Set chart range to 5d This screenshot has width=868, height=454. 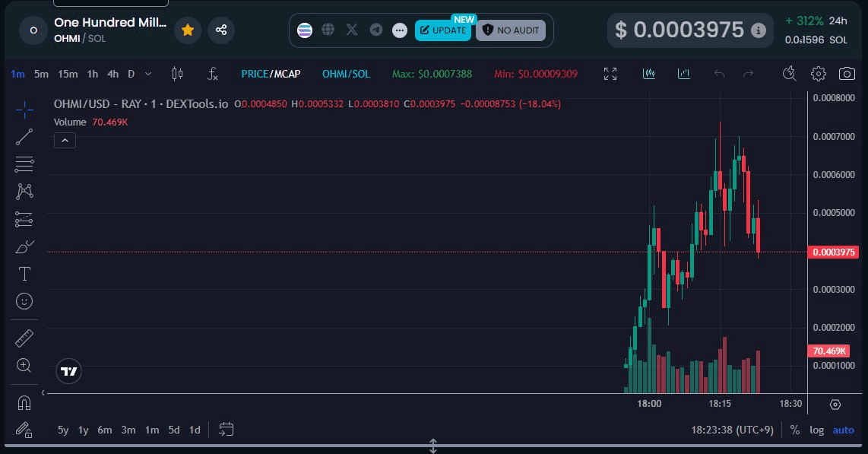tap(174, 430)
